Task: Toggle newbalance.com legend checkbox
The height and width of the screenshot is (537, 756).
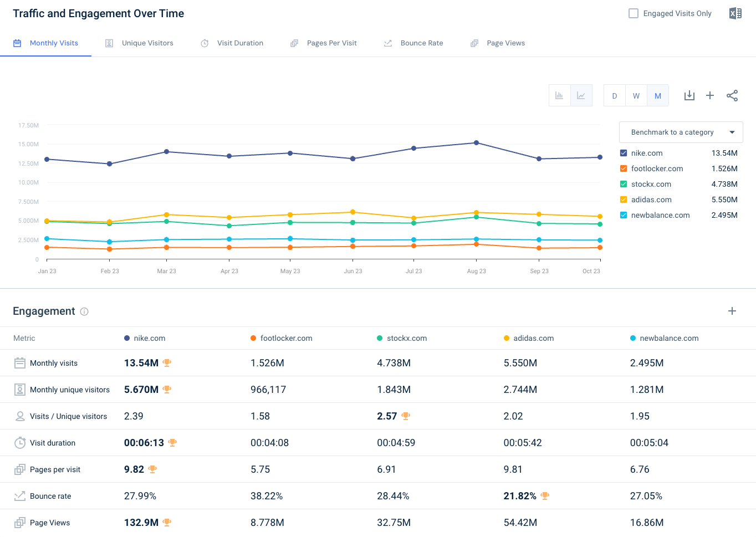Action: tap(624, 215)
